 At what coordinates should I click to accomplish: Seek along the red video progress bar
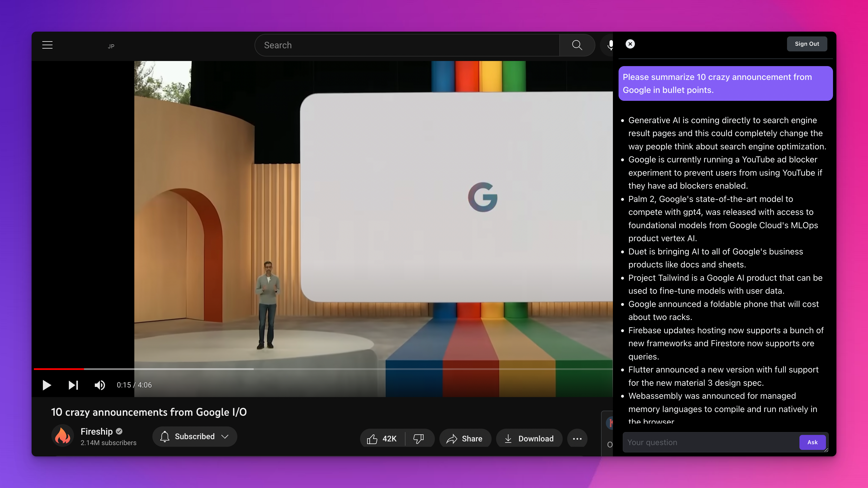(x=323, y=369)
